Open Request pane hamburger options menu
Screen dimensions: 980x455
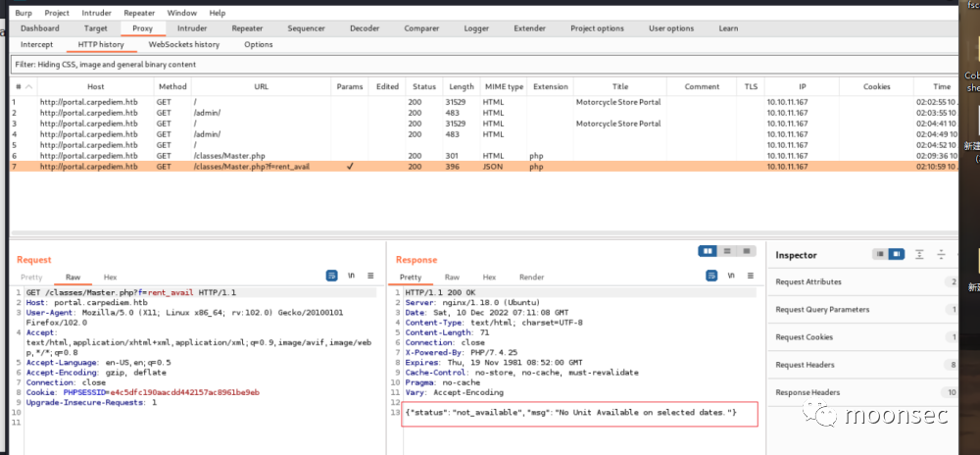coord(370,276)
